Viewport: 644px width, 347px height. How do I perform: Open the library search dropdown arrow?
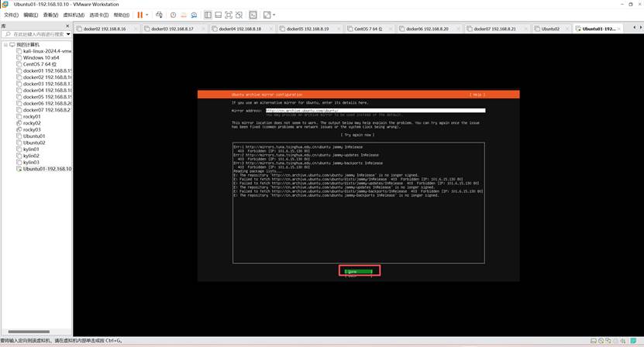(x=68, y=34)
